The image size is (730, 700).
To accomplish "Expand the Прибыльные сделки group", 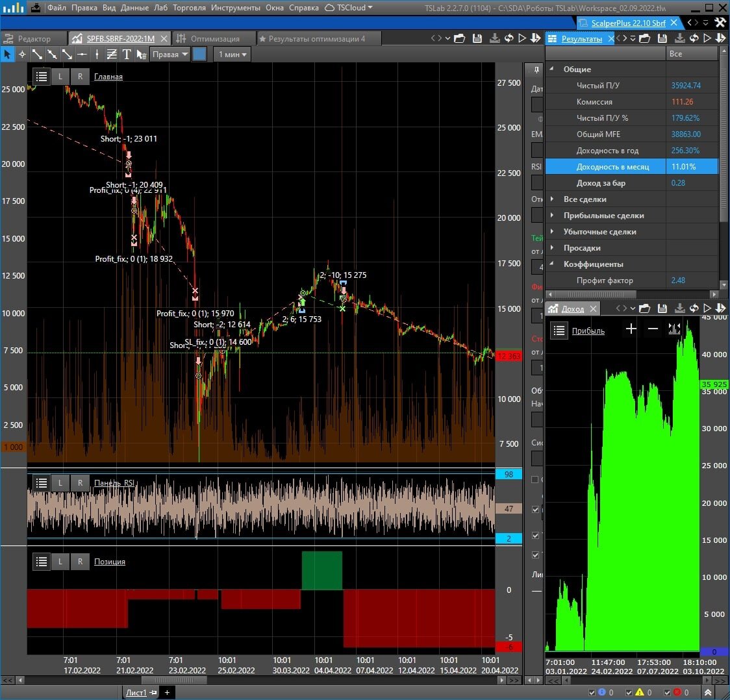I will (x=551, y=216).
